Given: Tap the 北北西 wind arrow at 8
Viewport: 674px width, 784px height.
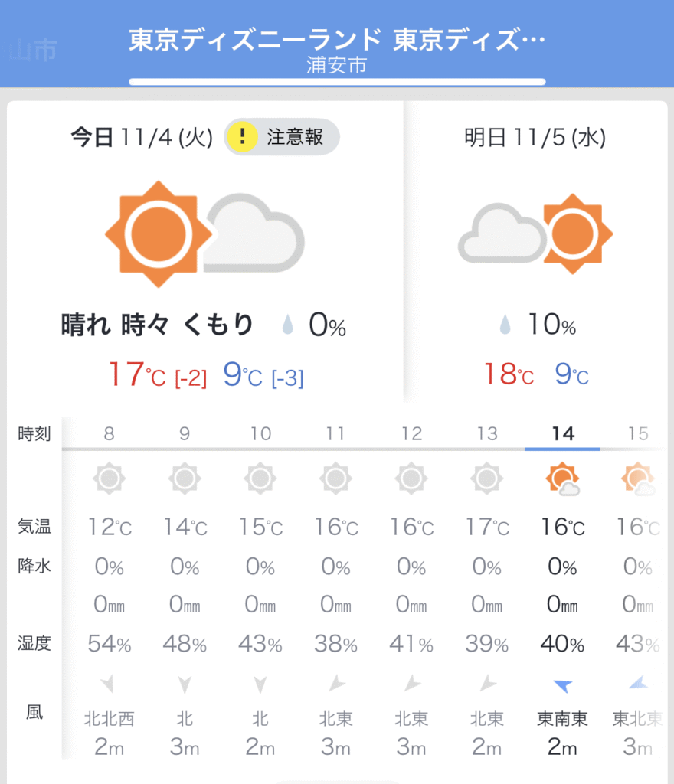Looking at the screenshot, I should (x=109, y=683).
